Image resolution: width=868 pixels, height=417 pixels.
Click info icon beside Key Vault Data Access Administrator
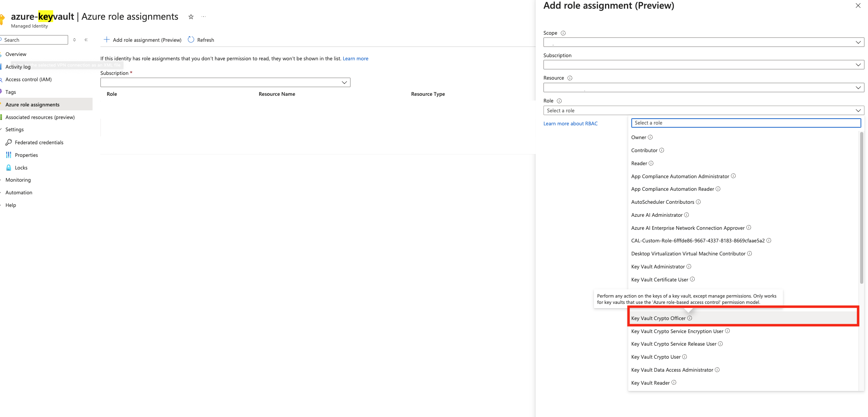click(717, 370)
